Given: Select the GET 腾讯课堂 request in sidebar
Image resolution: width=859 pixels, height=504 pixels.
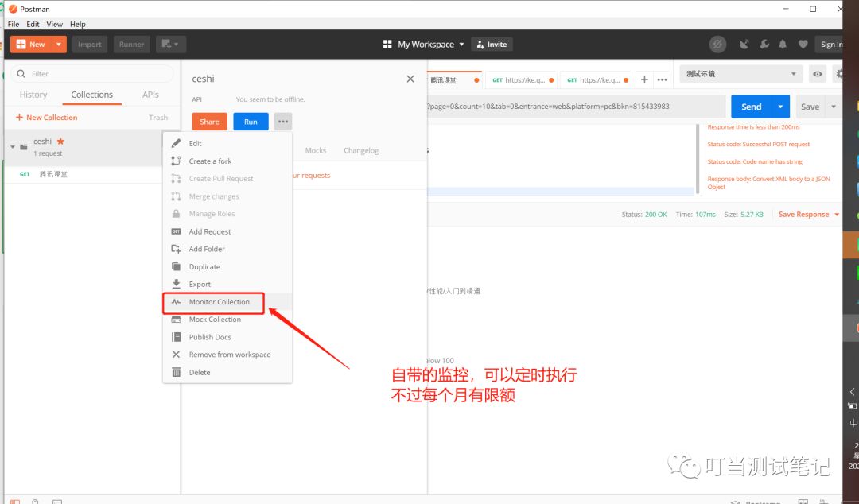Looking at the screenshot, I should tap(92, 174).
